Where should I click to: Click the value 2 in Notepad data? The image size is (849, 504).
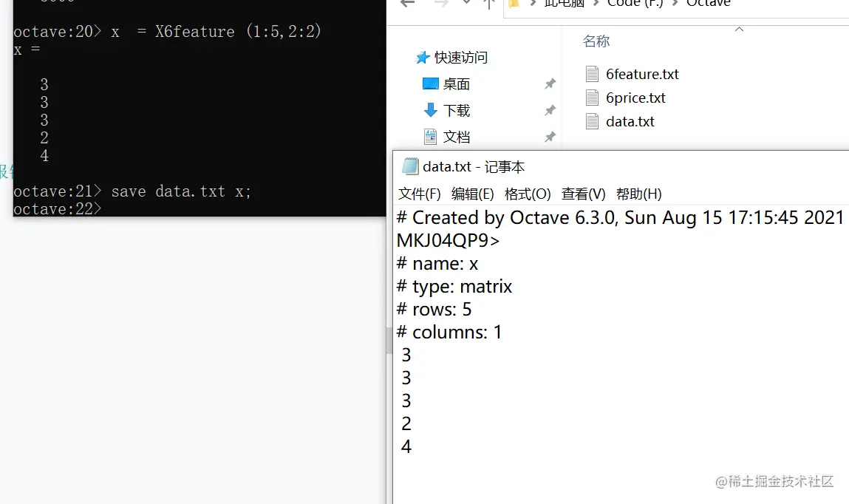(406, 423)
